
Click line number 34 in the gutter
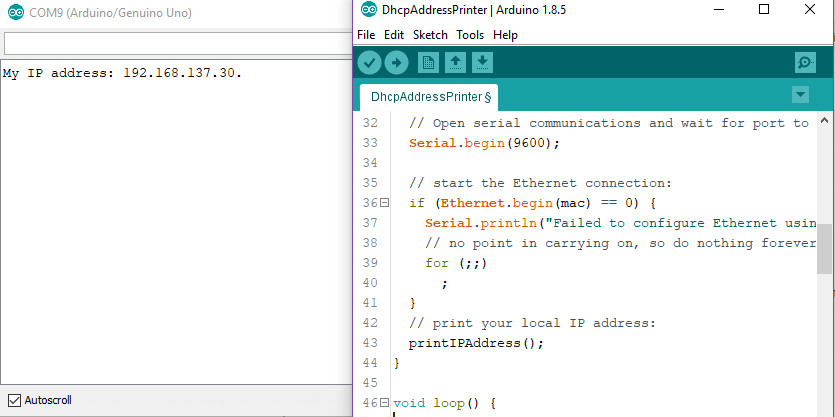370,163
